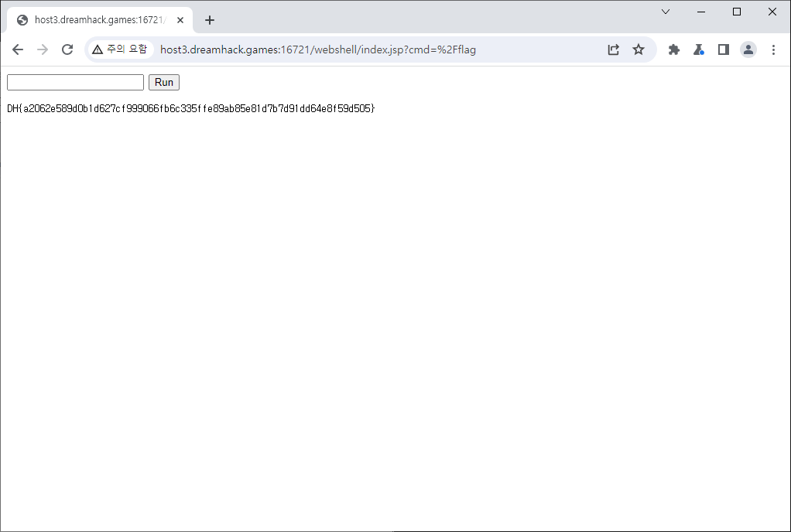This screenshot has width=791, height=532.
Task: Reload the current page
Action: pyautogui.click(x=67, y=49)
